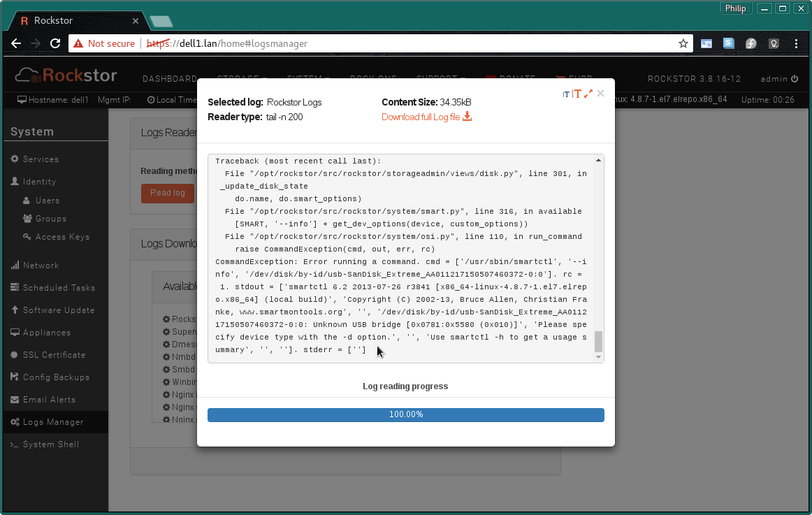Screen dimensions: 812x515
Task: Click the 'Content Size: 34.35kB' text
Action: click(426, 103)
